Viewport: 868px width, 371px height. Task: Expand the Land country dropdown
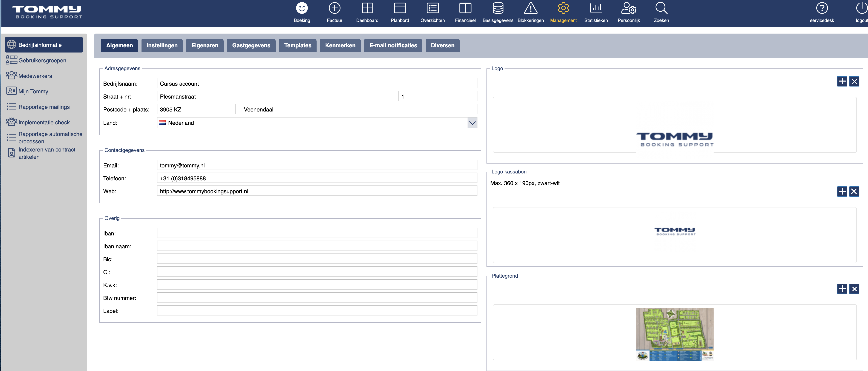click(x=472, y=123)
